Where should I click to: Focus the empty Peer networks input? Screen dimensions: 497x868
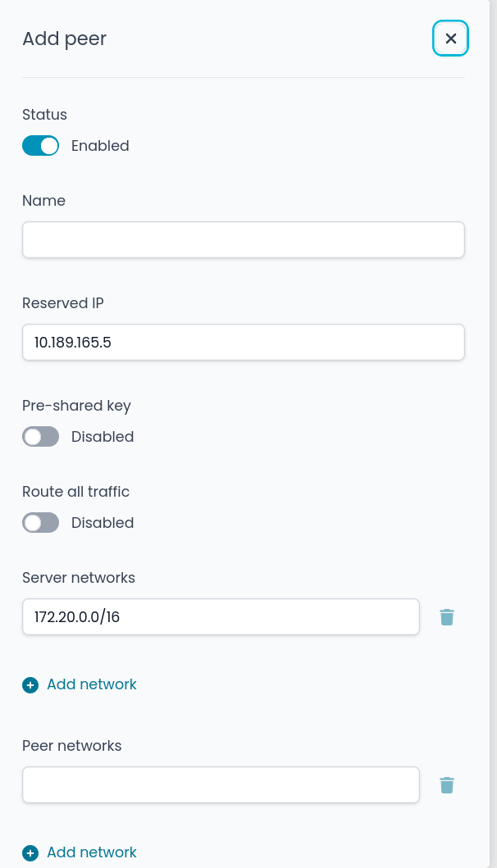tap(221, 785)
